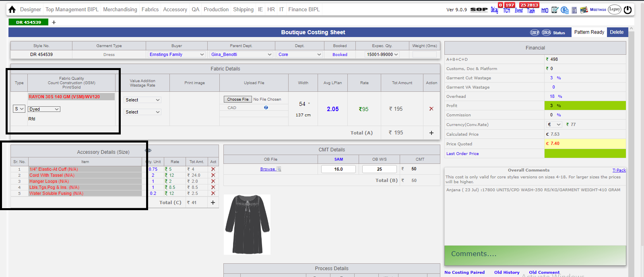Open the CAD info icon
The height and width of the screenshot is (277, 644).
click(266, 107)
